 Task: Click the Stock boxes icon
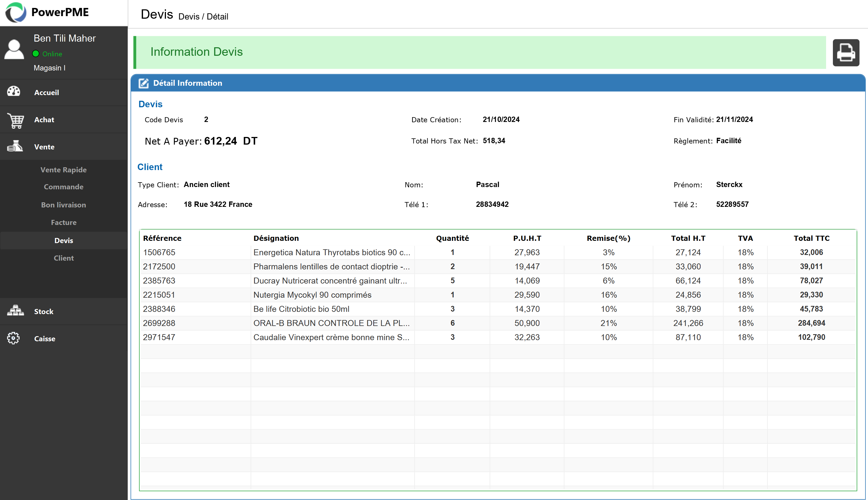[x=16, y=311]
